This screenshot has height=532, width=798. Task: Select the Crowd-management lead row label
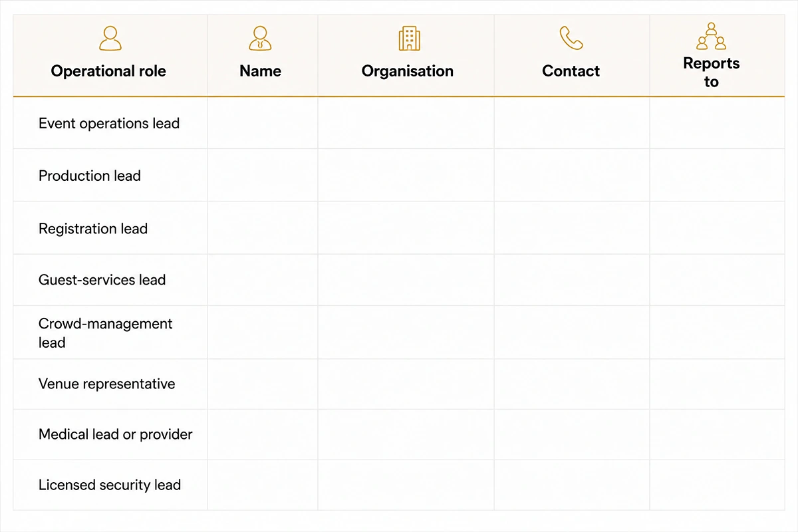105,333
